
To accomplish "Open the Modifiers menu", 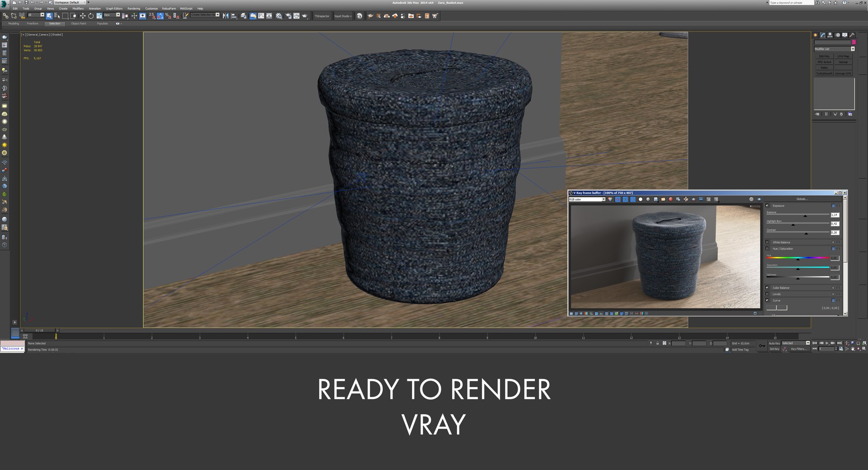I will [78, 9].
